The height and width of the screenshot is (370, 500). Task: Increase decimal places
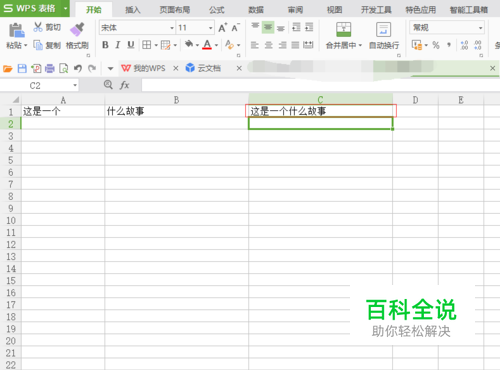point(464,45)
